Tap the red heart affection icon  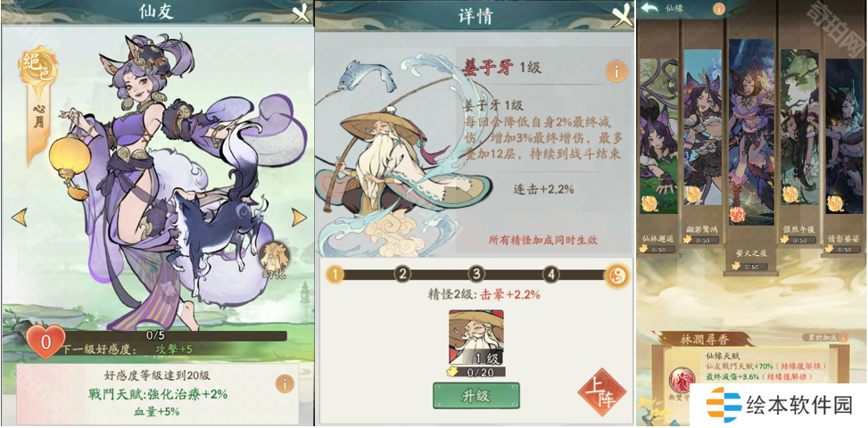[45, 342]
